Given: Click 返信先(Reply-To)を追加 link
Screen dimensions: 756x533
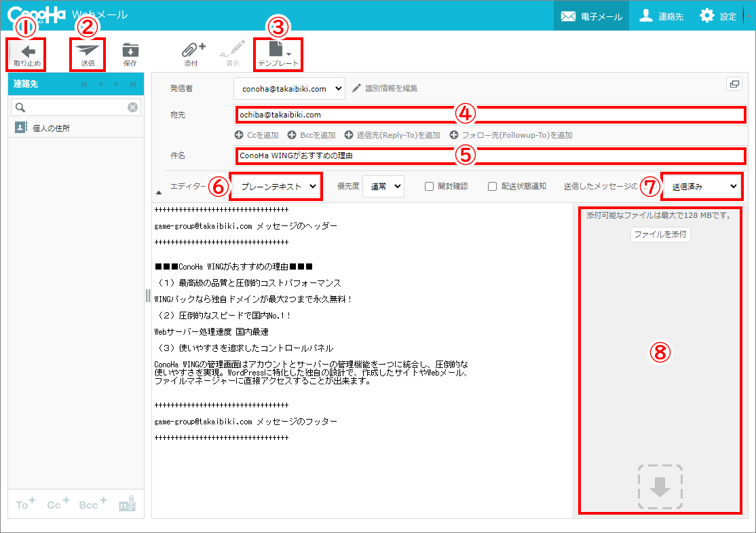Looking at the screenshot, I should click(x=392, y=135).
